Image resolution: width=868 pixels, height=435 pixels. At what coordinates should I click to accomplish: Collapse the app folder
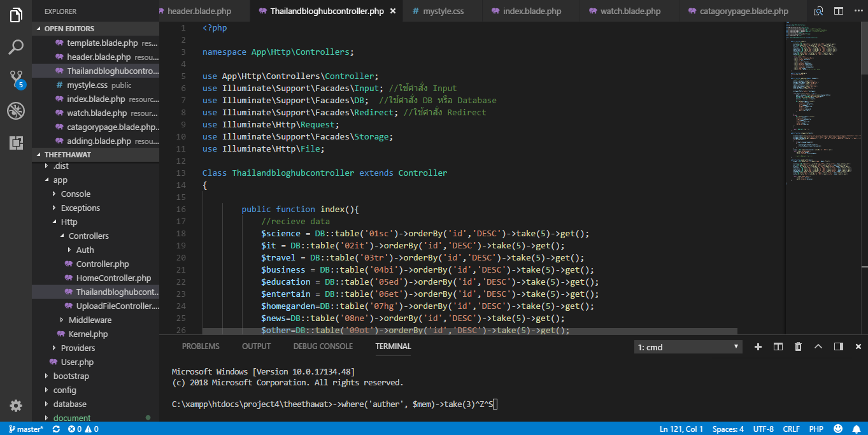[x=96, y=180]
